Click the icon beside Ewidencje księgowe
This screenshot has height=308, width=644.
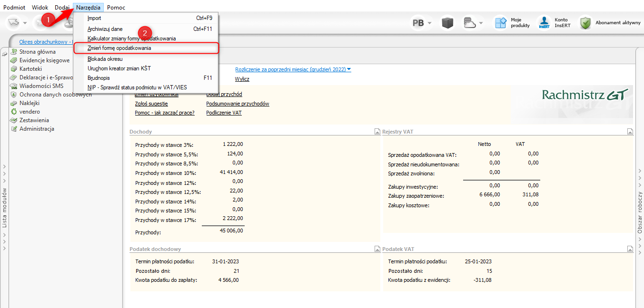(x=14, y=60)
